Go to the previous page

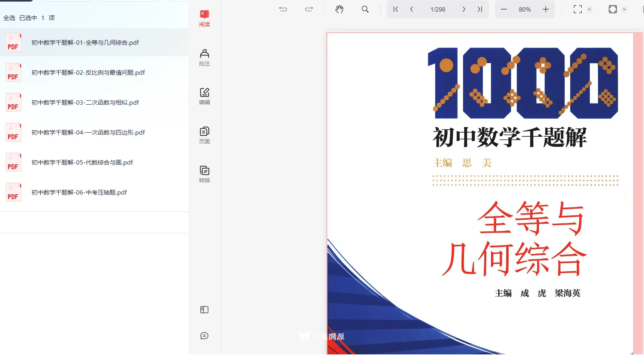tap(412, 9)
